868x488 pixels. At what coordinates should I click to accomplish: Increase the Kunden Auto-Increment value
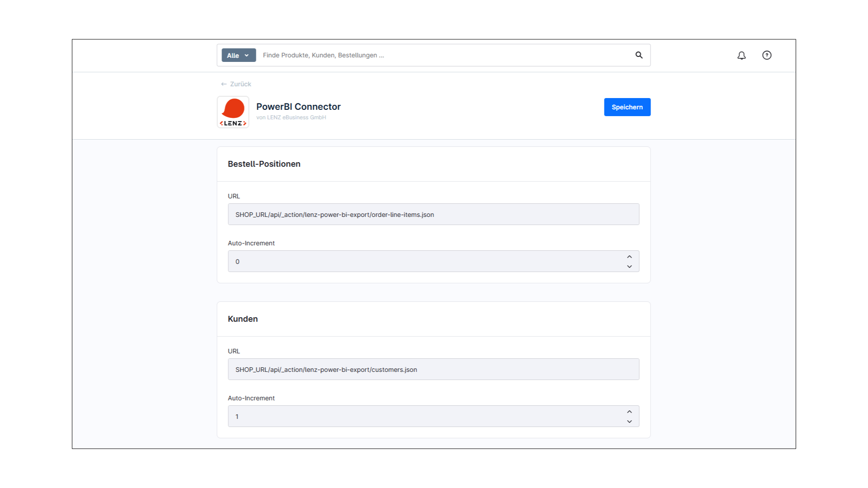[629, 412]
